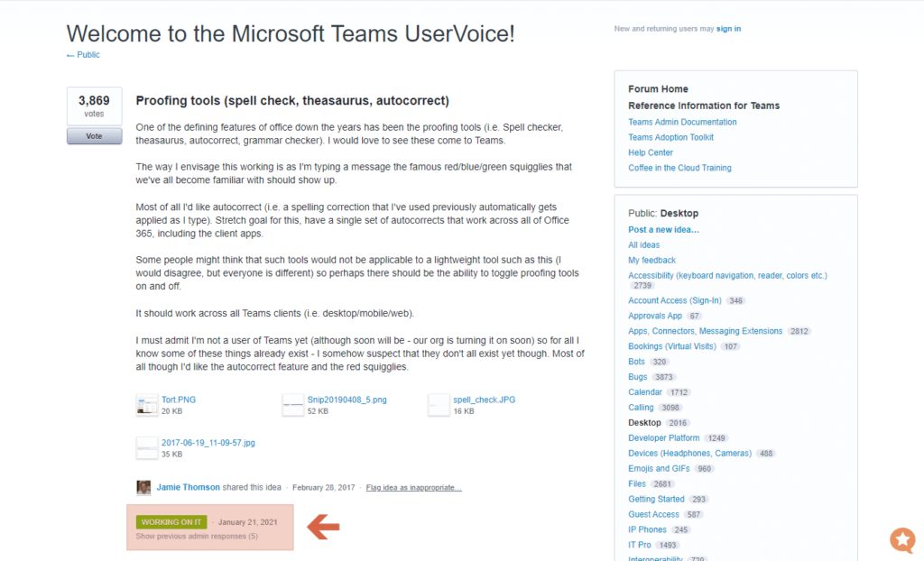Open the Snip20190408_5.png thumbnail image
Image resolution: width=924 pixels, height=561 pixels.
293,406
